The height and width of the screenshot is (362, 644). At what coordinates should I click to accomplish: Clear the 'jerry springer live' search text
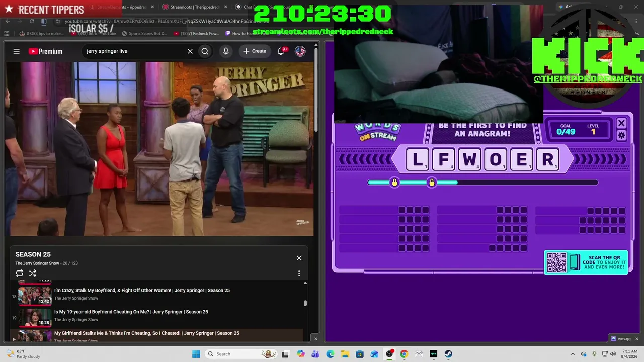[x=190, y=51]
